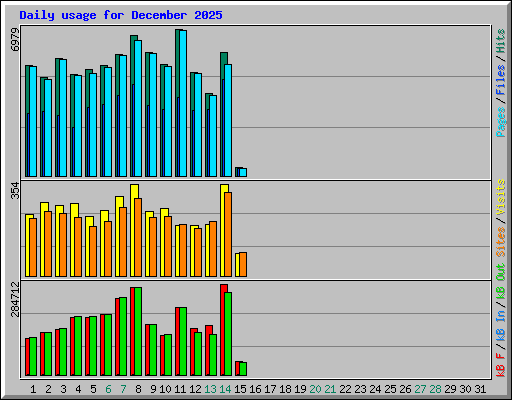
Task: Click the bright green kB Out bar for day 1
Action: click(x=33, y=357)
